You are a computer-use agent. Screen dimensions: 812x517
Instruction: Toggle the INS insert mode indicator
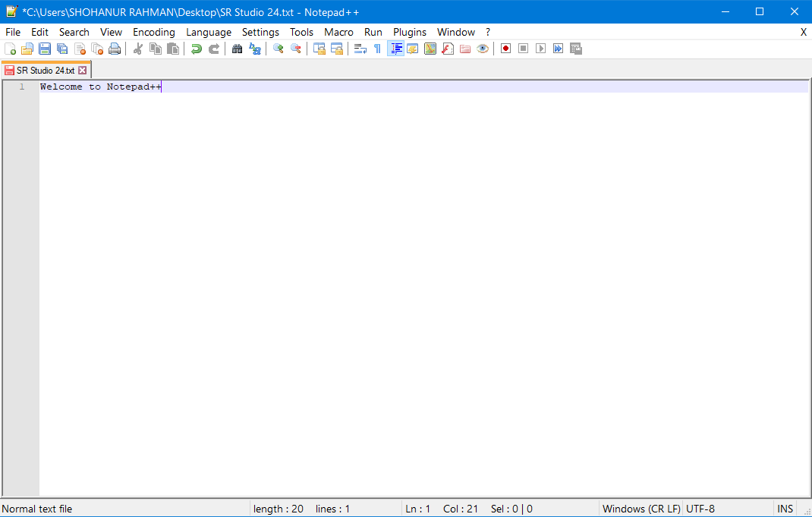click(x=785, y=509)
